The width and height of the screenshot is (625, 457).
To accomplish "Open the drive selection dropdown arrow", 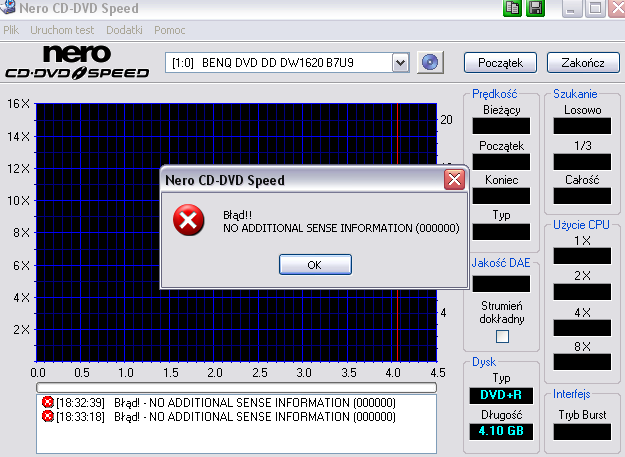I will pyautogui.click(x=401, y=63).
